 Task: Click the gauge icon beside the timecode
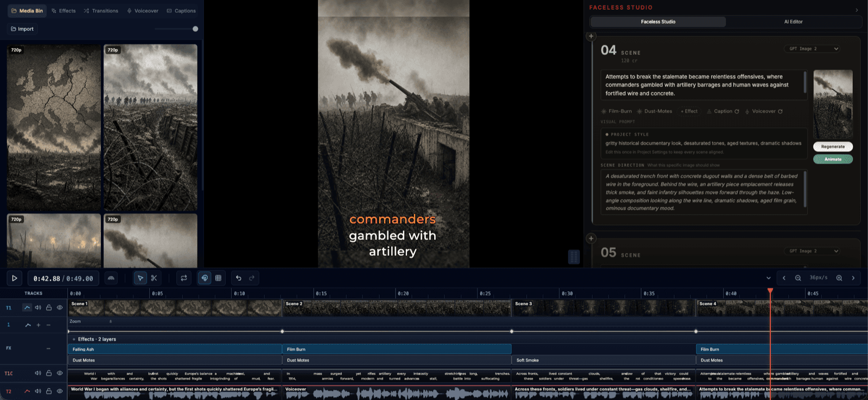(111, 278)
